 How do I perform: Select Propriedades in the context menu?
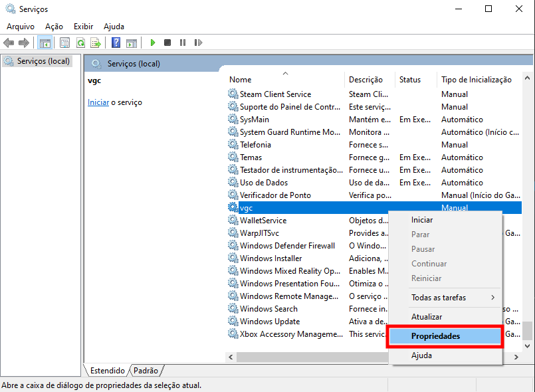(x=444, y=337)
